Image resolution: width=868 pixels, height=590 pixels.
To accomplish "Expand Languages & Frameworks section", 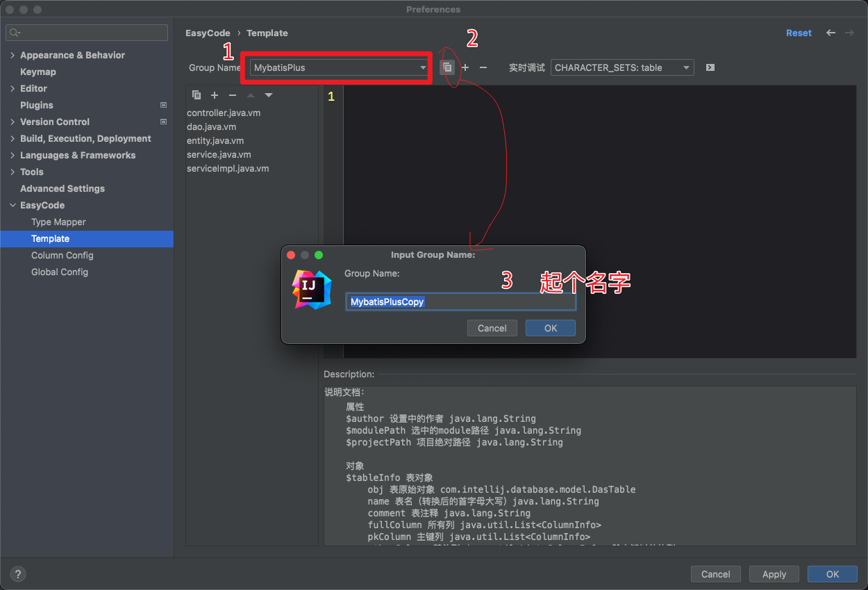I will pyautogui.click(x=12, y=155).
